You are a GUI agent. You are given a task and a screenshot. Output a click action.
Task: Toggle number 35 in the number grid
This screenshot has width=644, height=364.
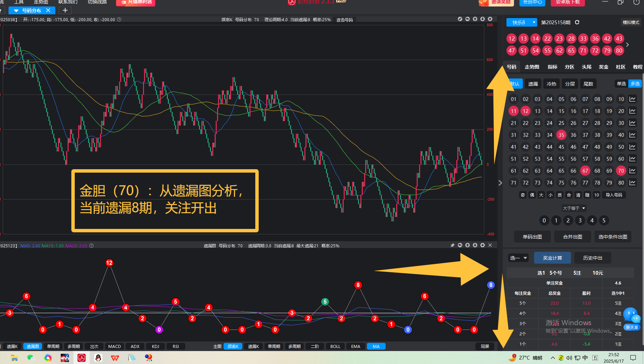pyautogui.click(x=561, y=135)
